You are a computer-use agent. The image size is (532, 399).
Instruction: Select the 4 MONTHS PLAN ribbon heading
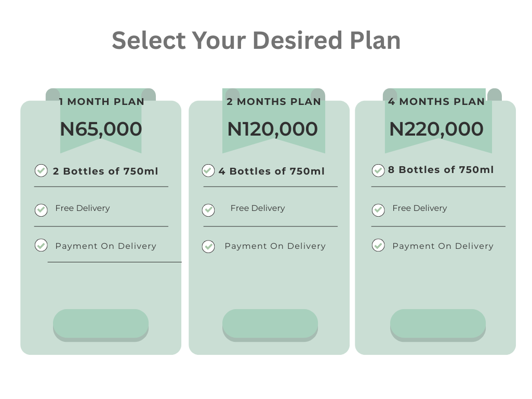click(436, 101)
